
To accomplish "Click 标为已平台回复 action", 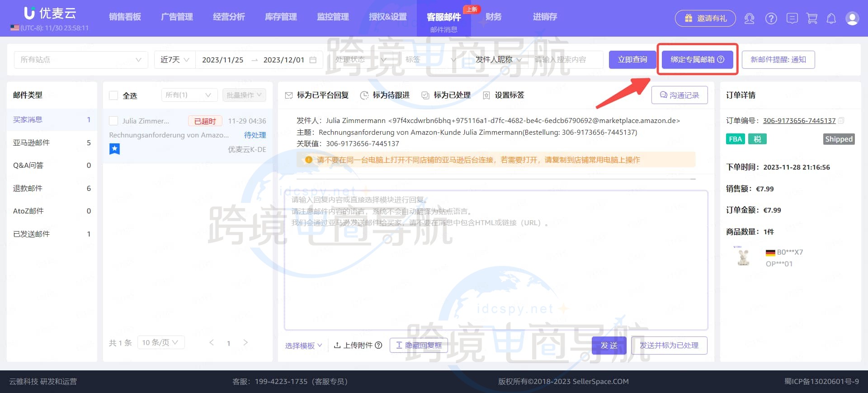I will pos(317,95).
